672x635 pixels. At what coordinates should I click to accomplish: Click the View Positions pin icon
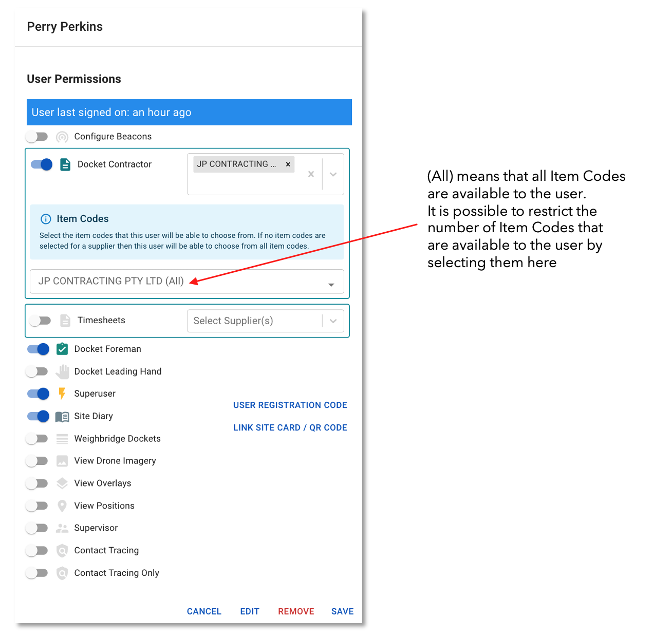62,506
